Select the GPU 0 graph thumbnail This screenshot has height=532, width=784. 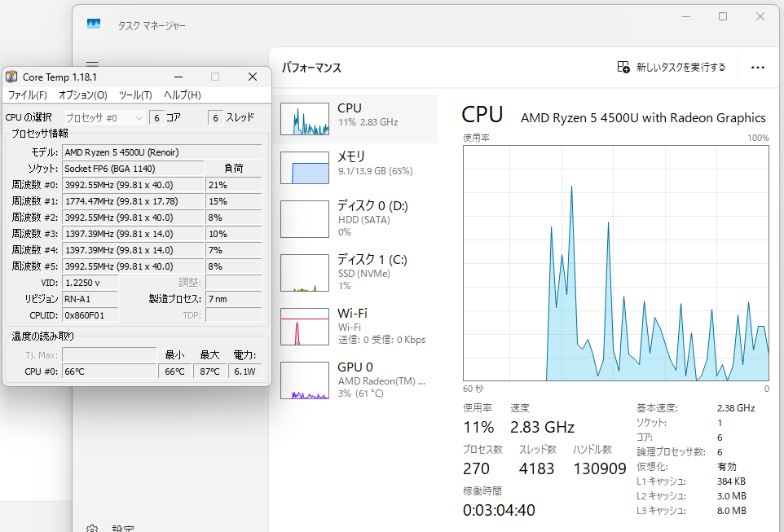click(305, 380)
